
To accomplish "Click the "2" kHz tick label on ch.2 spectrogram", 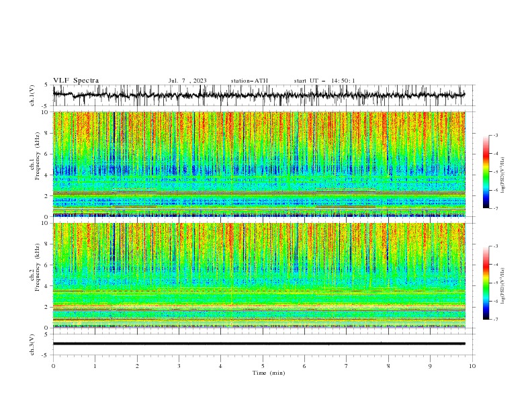I will pyautogui.click(x=47, y=307).
